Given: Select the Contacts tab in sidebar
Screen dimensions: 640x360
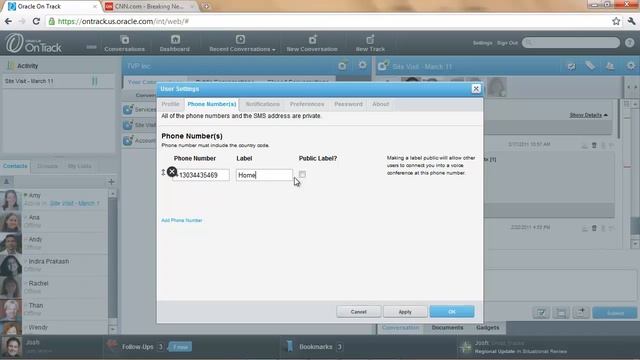Looking at the screenshot, I should [x=15, y=166].
